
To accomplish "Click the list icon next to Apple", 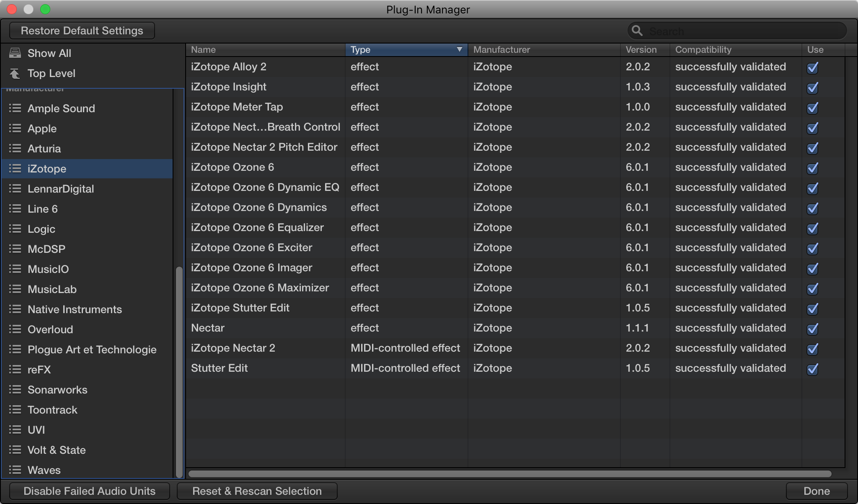I will click(15, 128).
